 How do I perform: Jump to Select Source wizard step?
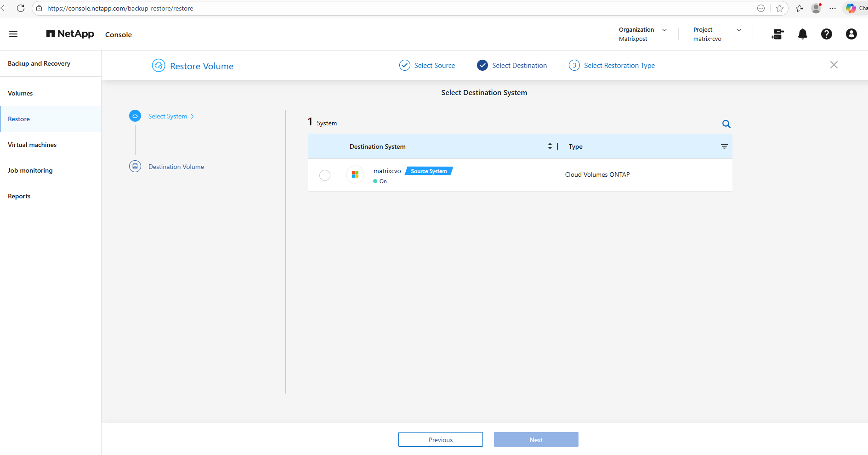(x=427, y=66)
